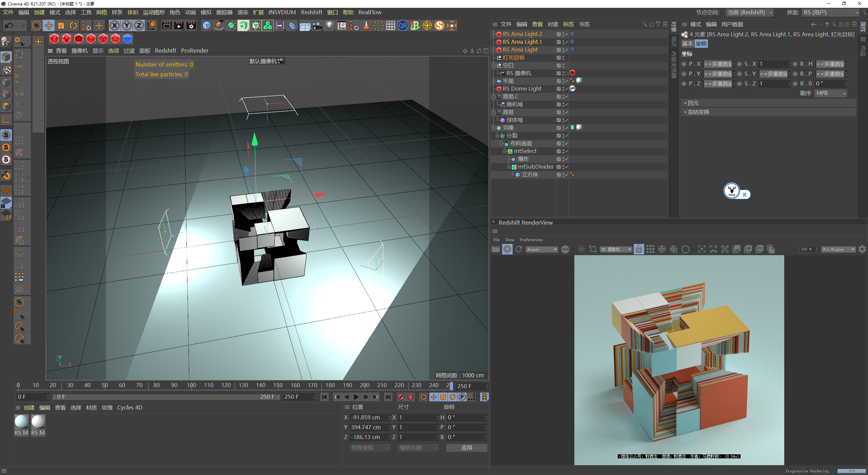Image resolution: width=868 pixels, height=475 pixels.
Task: Click the first RS Material thumbnail
Action: click(21, 422)
